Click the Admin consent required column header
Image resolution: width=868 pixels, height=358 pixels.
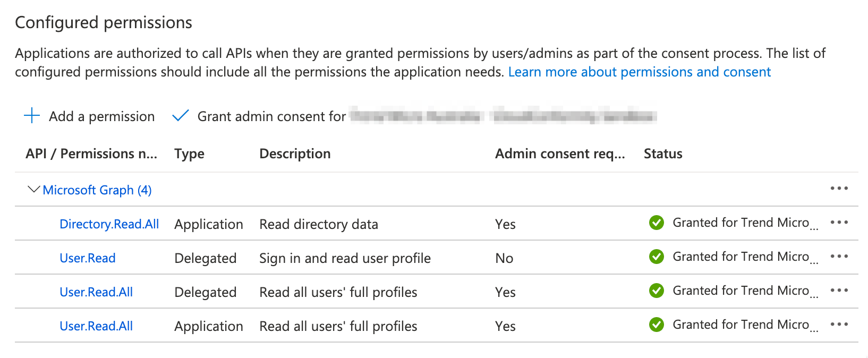point(560,154)
